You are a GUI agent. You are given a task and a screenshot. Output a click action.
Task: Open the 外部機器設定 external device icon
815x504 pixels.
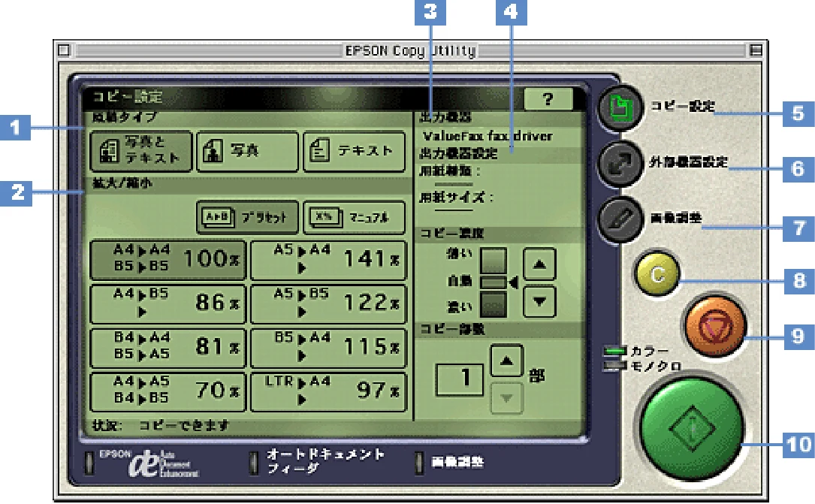click(x=620, y=164)
